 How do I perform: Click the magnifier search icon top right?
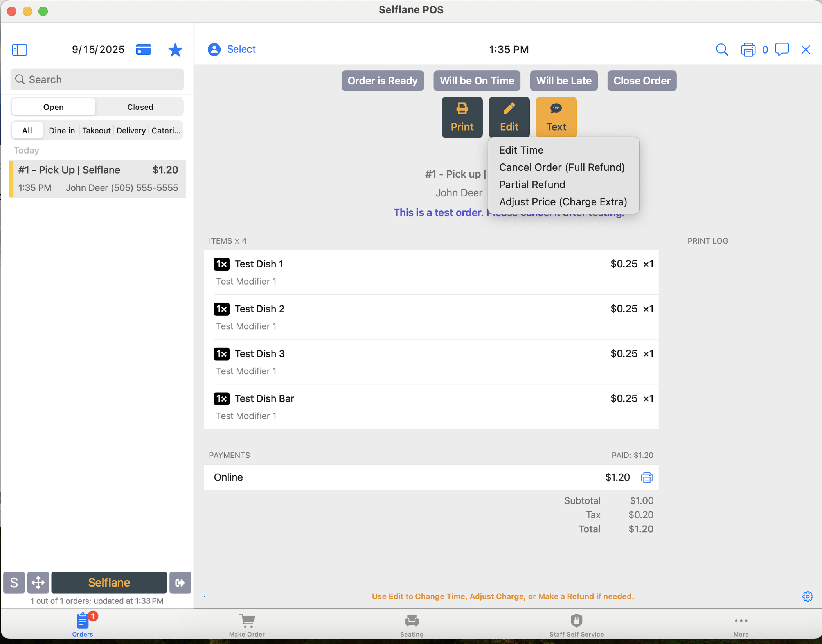click(x=722, y=50)
